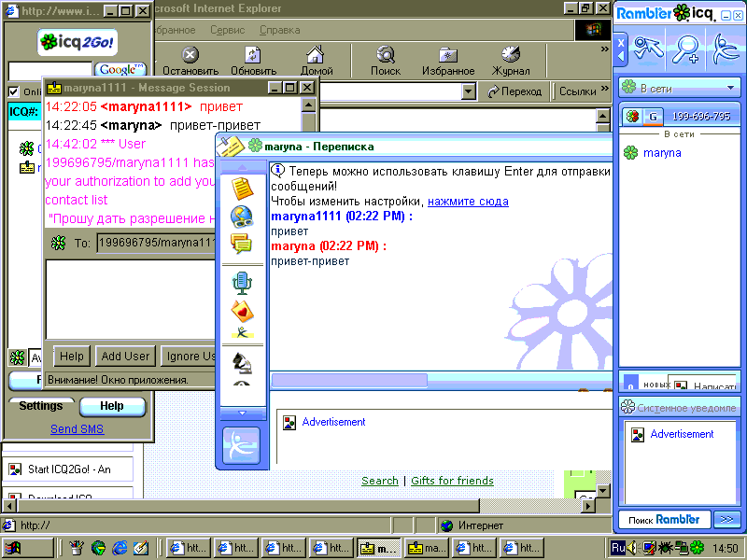Click the Ru language indicator in tray
Viewport: 747px width, 560px height.
pyautogui.click(x=618, y=547)
